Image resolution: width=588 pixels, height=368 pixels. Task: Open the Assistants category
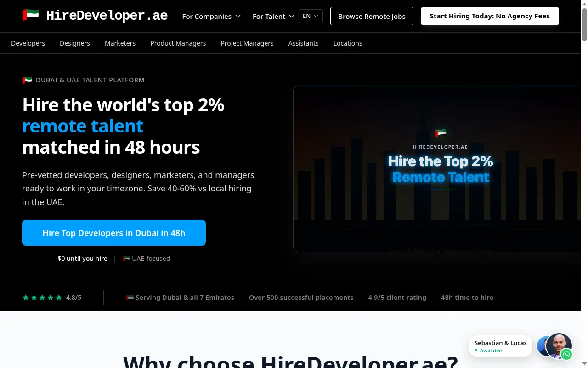303,43
